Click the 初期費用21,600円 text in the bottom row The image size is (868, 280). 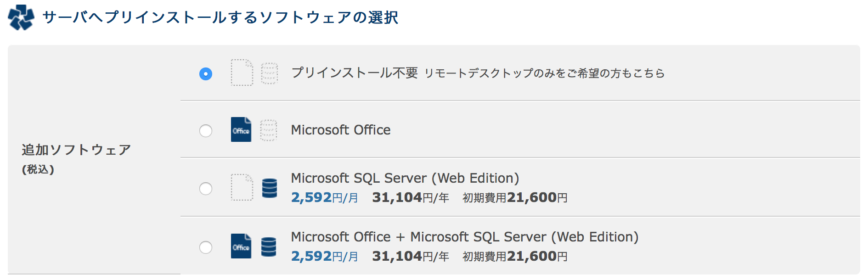514,256
